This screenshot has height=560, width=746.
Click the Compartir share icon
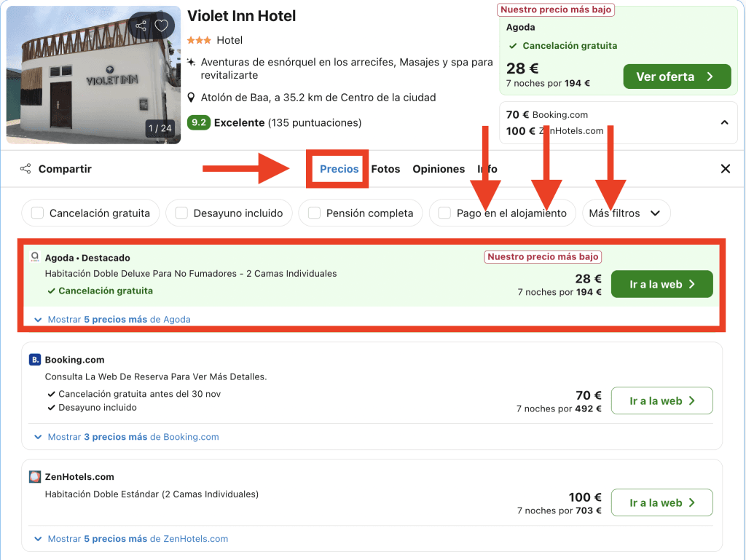pos(25,169)
